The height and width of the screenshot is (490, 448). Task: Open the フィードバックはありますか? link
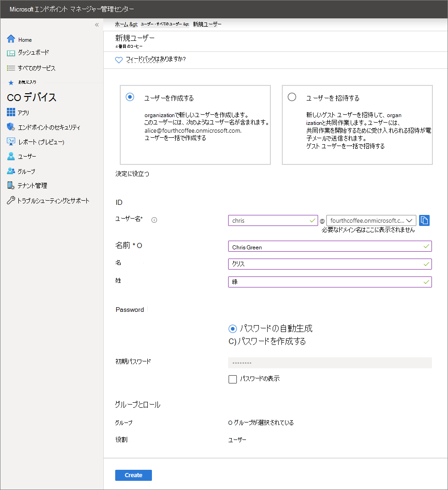156,59
